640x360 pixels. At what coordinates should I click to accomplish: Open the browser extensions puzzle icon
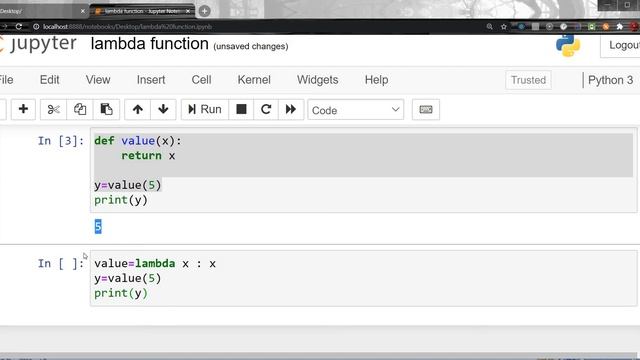pyautogui.click(x=620, y=27)
